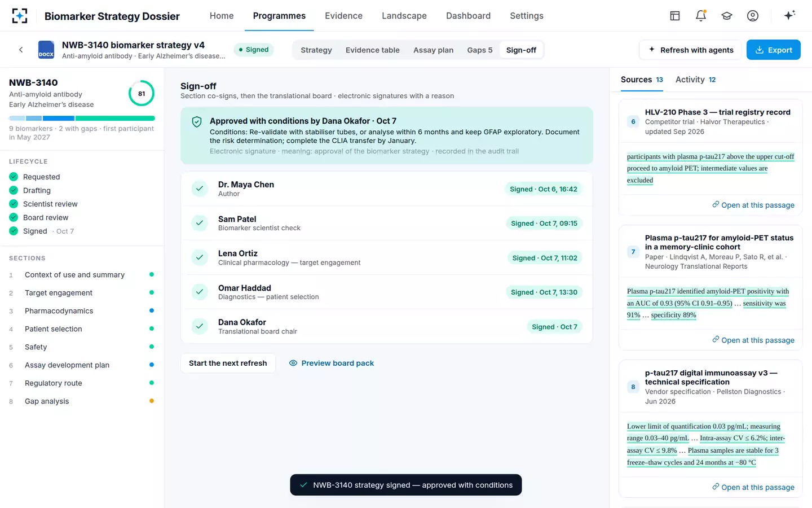Open p-tau217 amyloid-PET paper at this passage
812x508 pixels.
coord(753,340)
